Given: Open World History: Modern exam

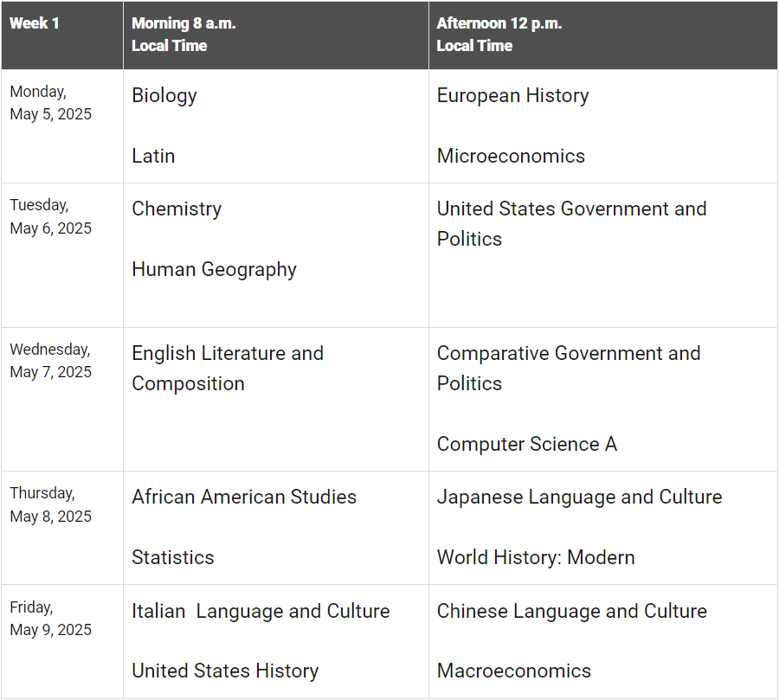Looking at the screenshot, I should coord(536,557).
